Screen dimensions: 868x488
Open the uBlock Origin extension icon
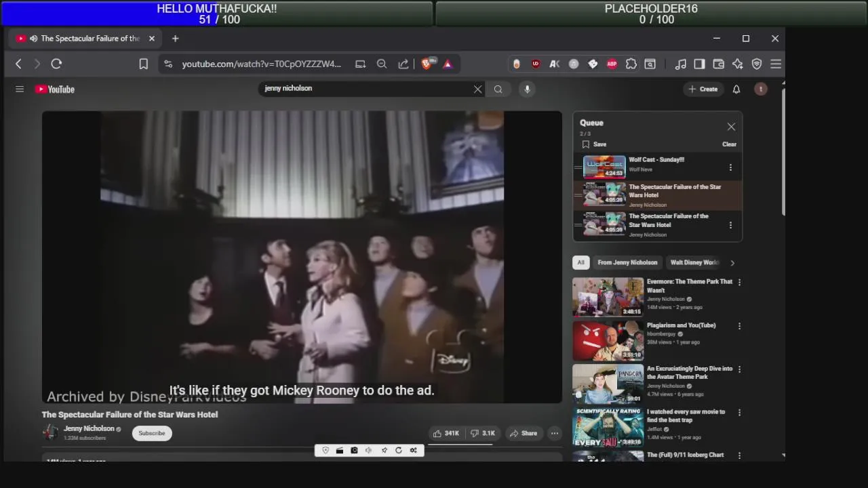click(x=536, y=64)
